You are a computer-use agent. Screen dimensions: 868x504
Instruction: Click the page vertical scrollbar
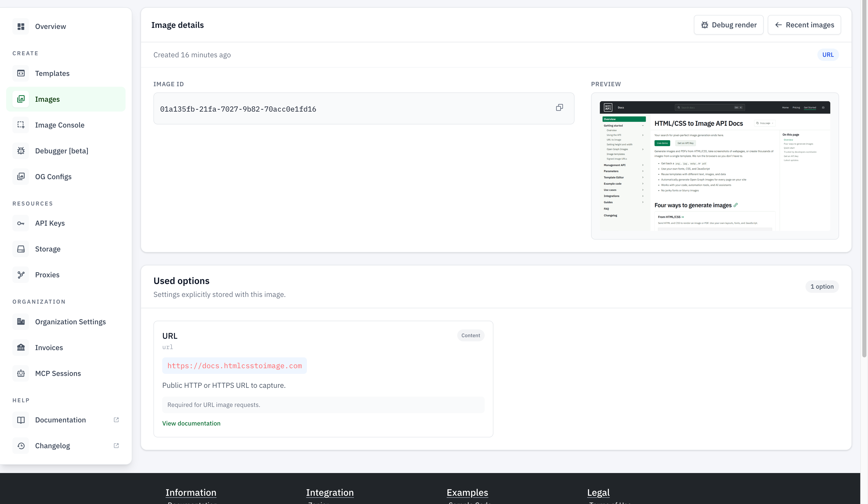pos(864,179)
